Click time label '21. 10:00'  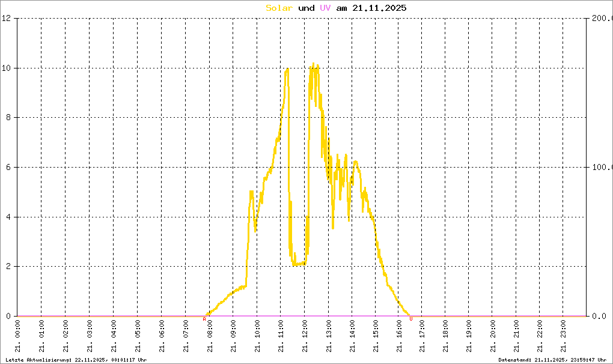click(x=257, y=336)
